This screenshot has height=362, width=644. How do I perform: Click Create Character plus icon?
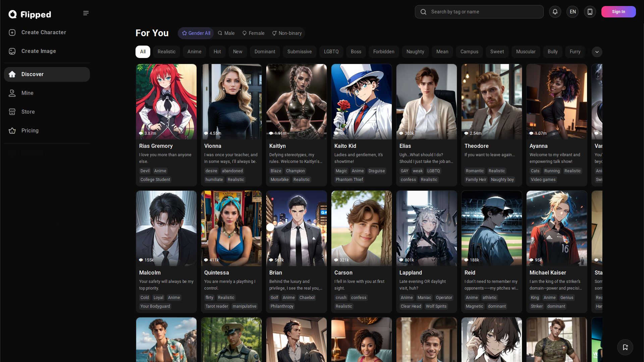coord(12,33)
